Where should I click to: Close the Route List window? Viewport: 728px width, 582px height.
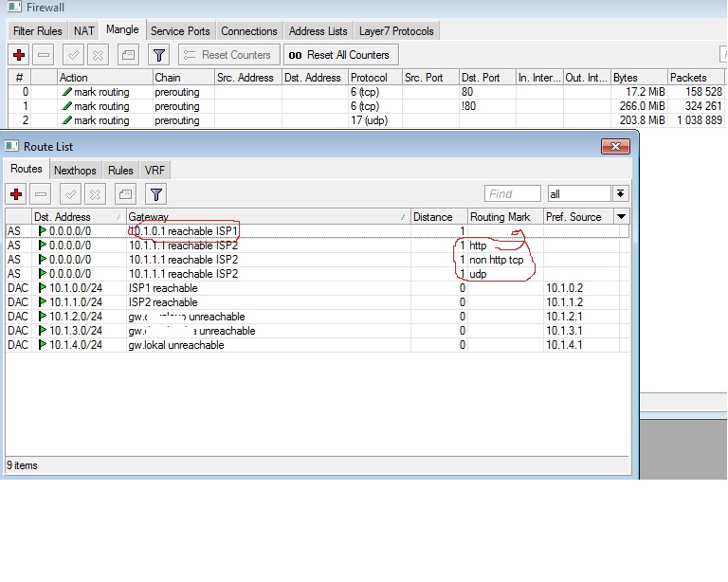(615, 147)
